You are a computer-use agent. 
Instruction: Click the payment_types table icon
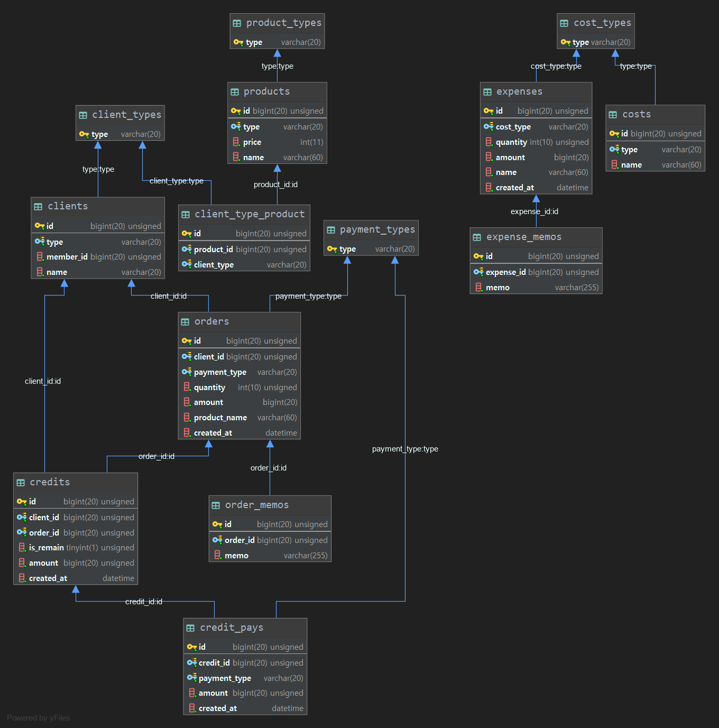click(x=331, y=230)
